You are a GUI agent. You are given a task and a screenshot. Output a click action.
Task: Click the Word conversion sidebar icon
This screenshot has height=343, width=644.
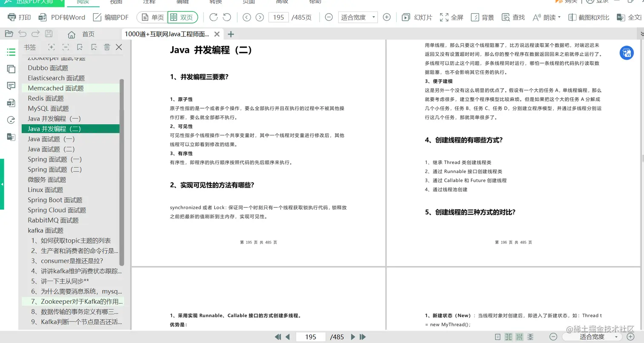pos(11,103)
